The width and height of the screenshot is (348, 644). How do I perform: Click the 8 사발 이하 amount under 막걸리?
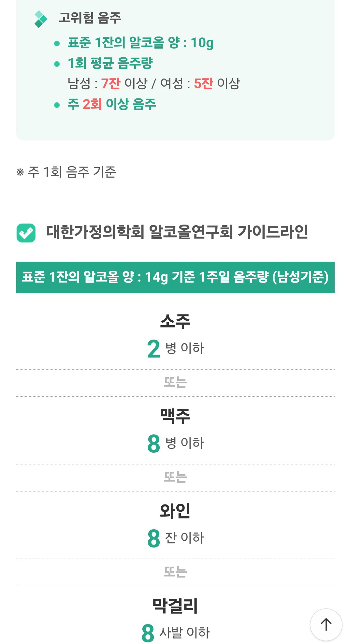tap(175, 633)
